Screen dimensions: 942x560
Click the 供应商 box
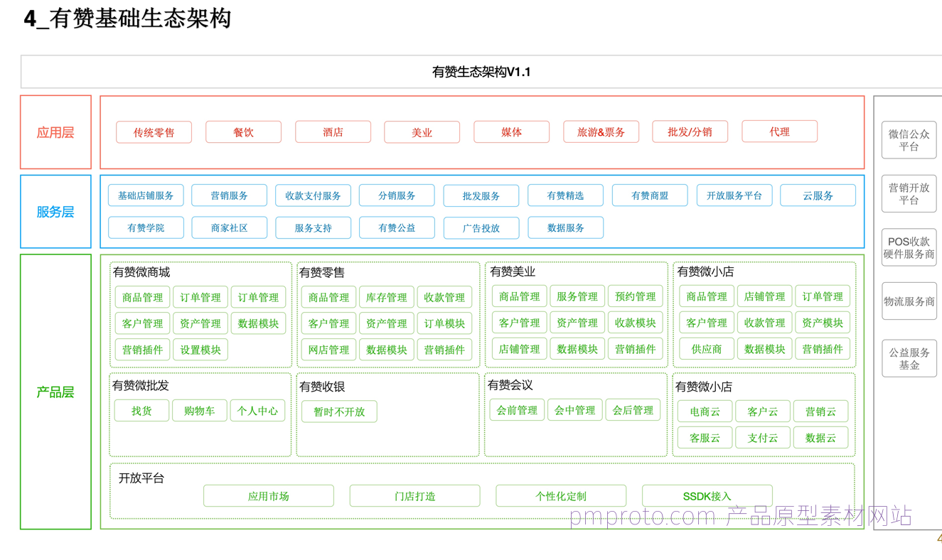(x=707, y=349)
